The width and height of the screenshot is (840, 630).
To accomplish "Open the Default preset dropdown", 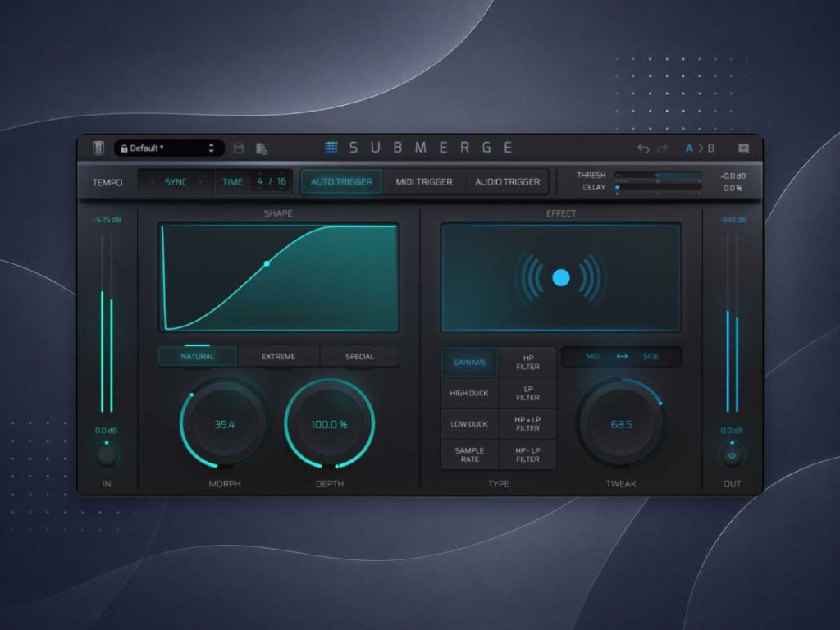I will point(168,148).
